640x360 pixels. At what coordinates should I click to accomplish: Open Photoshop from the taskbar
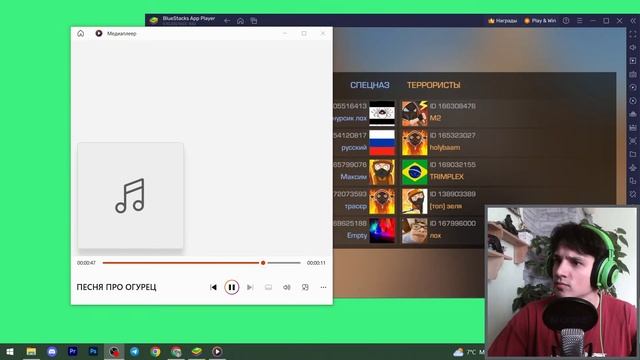point(93,352)
